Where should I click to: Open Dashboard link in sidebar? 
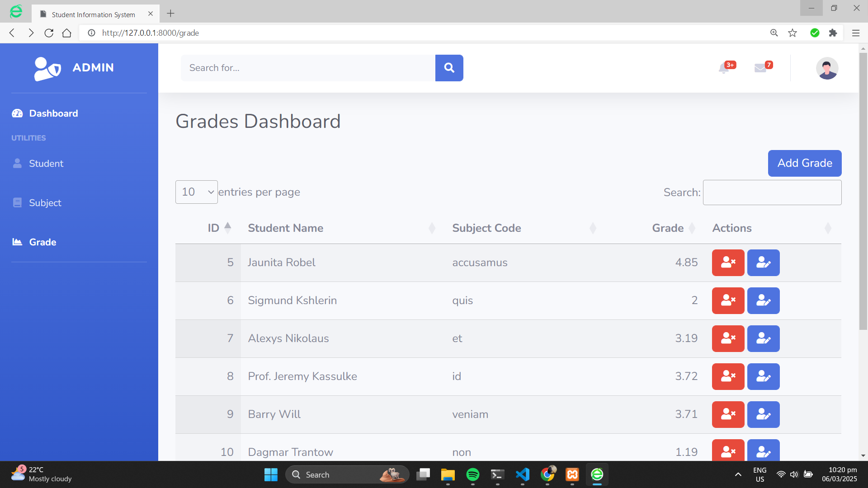[53, 113]
